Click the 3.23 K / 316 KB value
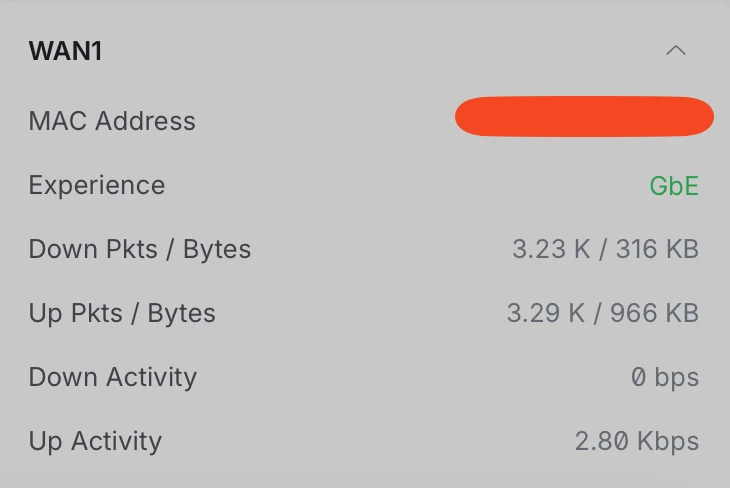 coord(606,249)
